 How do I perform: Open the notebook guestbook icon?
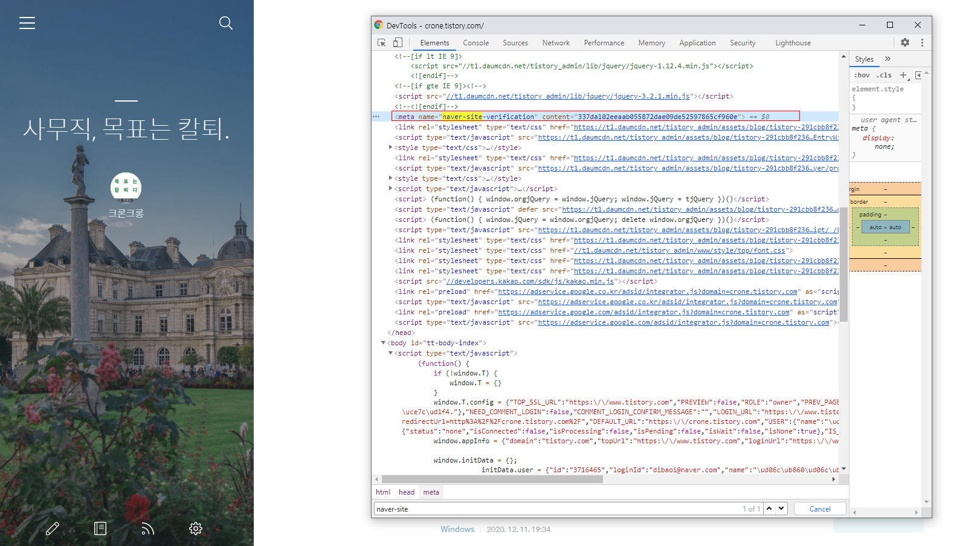100,528
